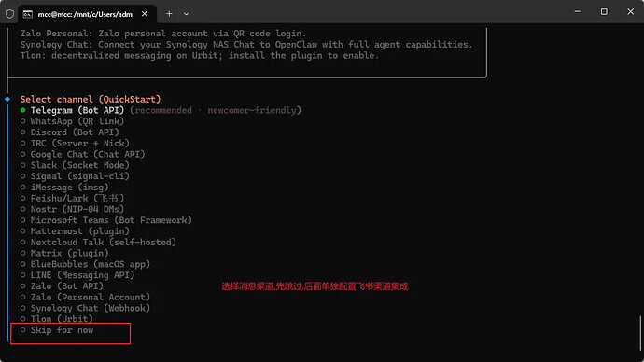This screenshot has width=644, height=362.
Task: Select Nextcloud Talk (self-hosted)
Action: [x=98, y=243]
